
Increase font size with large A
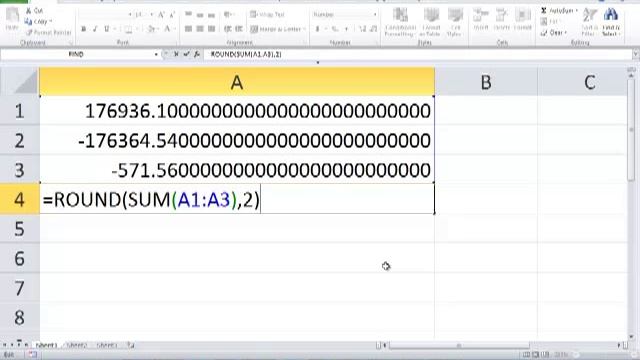point(161,15)
